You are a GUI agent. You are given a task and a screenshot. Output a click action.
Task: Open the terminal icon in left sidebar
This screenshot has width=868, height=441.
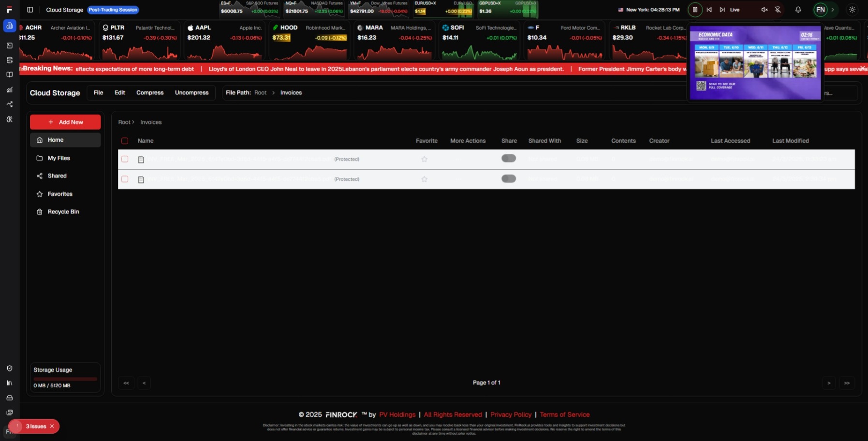10,45
